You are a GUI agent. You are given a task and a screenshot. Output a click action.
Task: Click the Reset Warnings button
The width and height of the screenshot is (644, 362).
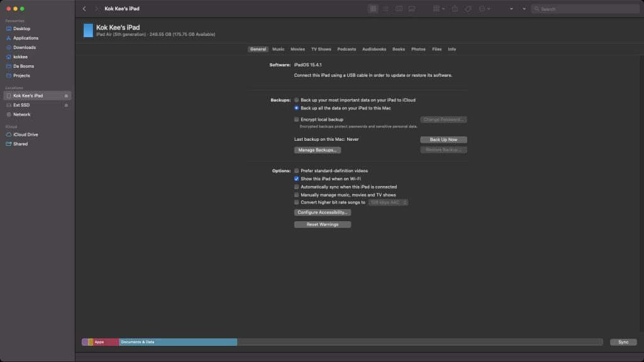click(323, 224)
